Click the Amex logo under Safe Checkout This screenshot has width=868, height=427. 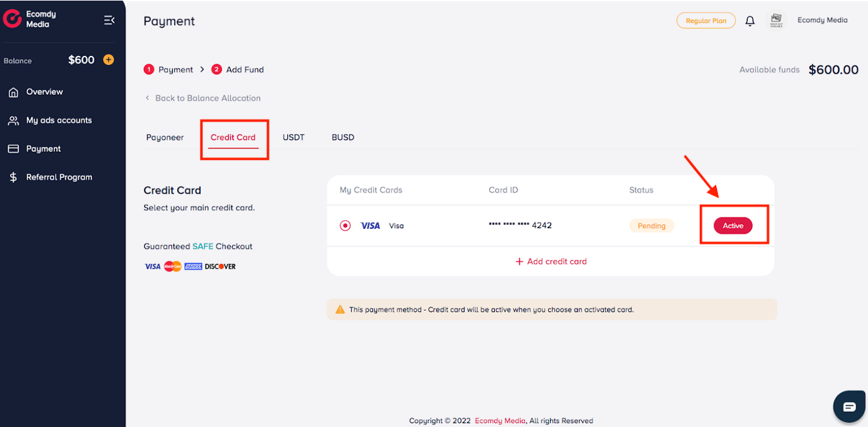[193, 266]
